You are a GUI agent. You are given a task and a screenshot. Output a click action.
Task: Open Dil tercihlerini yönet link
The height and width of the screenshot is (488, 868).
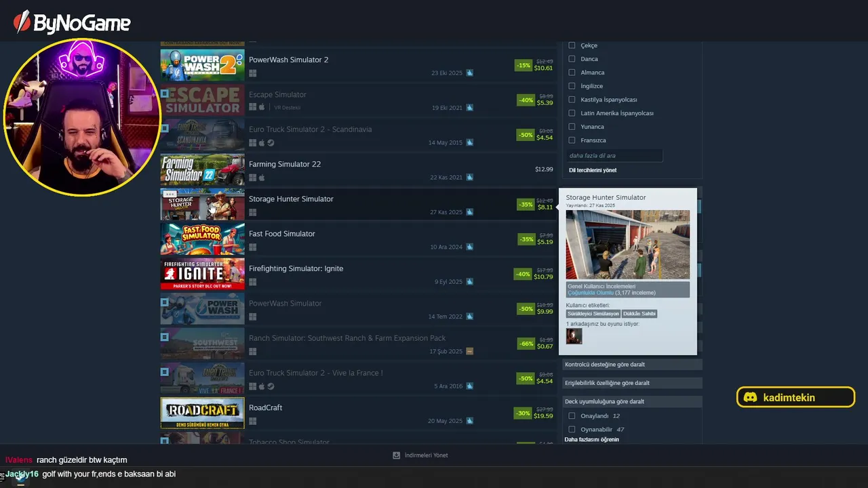[593, 170]
